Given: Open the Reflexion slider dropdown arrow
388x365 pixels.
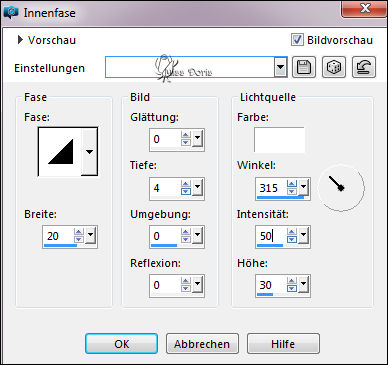Looking at the screenshot, I should click(197, 284).
